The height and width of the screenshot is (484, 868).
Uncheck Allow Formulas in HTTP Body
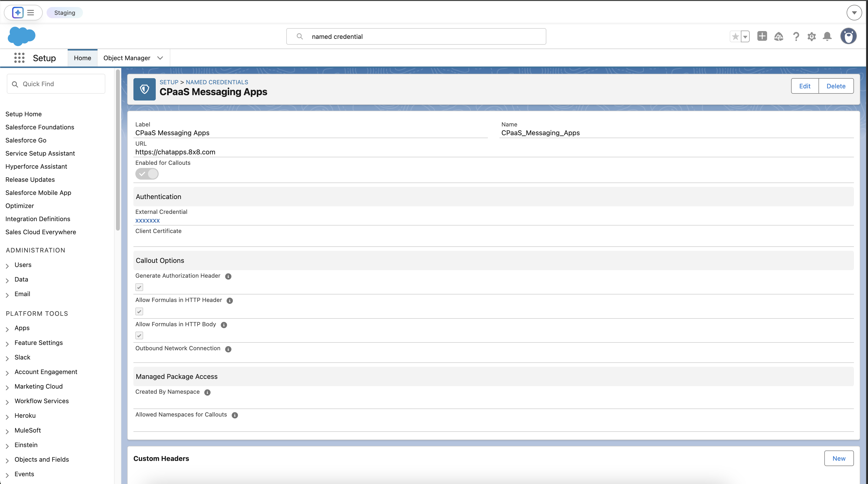[x=139, y=335]
